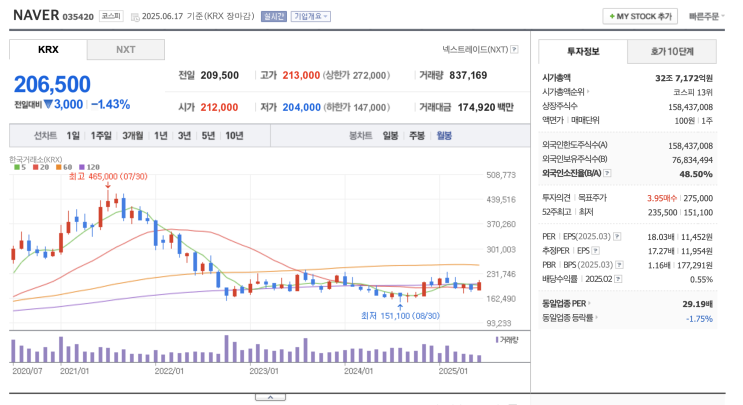
Task: Select the 주봉 candle chart
Action: click(x=417, y=136)
